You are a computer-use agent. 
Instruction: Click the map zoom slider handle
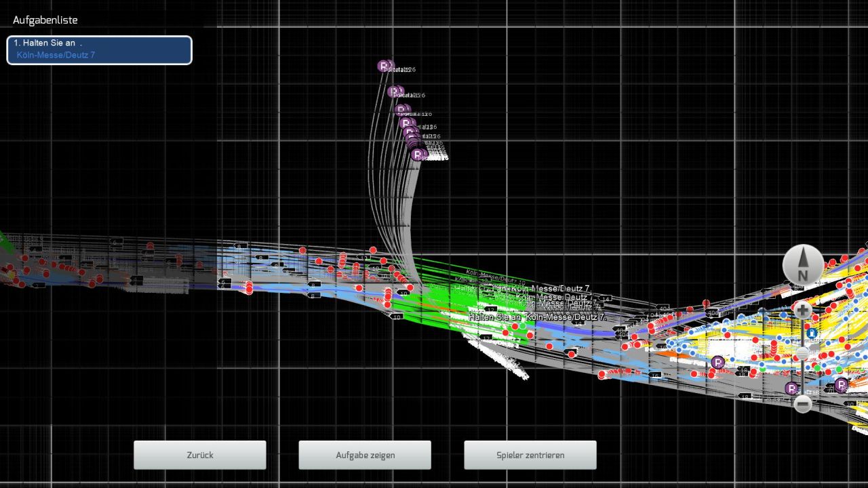pos(803,354)
